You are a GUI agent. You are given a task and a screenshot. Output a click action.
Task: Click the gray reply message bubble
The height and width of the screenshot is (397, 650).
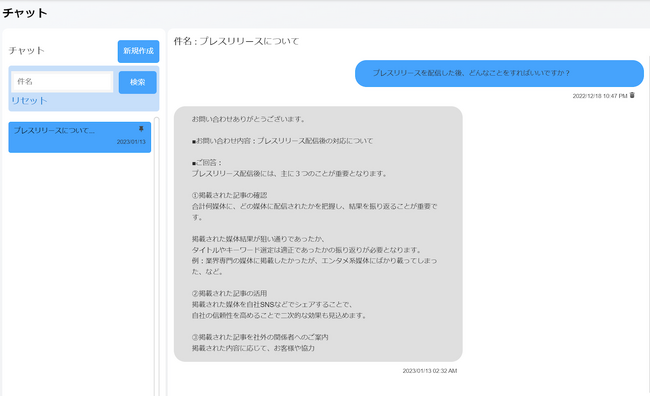click(x=318, y=234)
